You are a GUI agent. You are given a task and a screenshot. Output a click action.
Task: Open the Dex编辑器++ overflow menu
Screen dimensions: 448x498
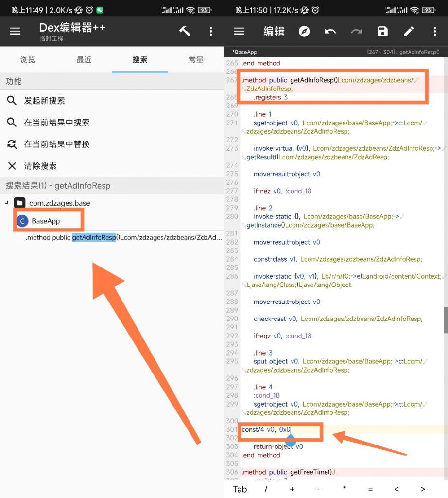tap(211, 31)
